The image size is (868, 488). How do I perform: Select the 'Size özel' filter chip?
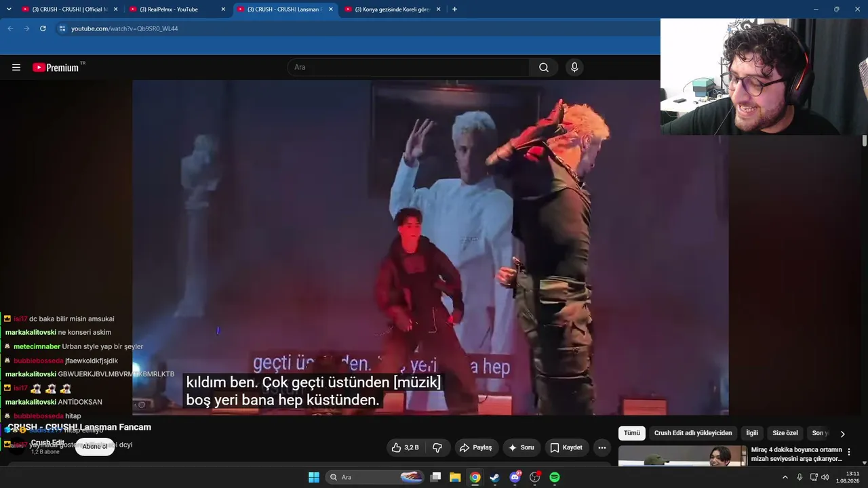pyautogui.click(x=785, y=433)
